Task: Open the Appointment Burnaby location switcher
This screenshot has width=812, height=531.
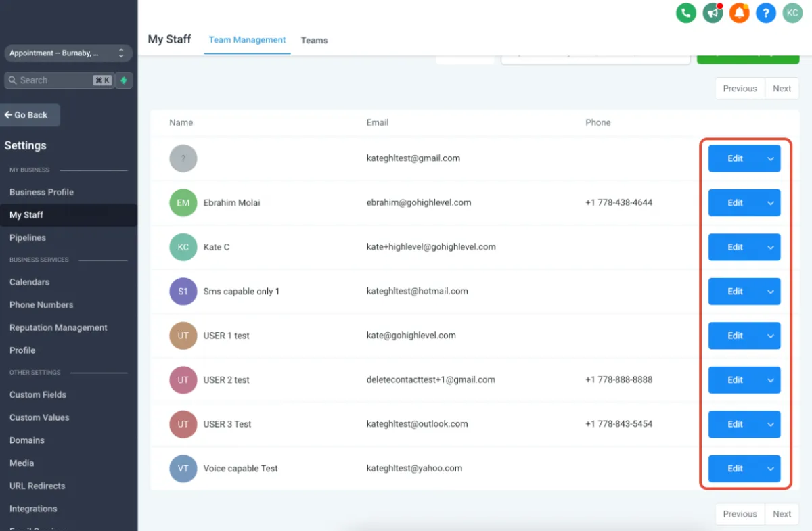Action: click(x=68, y=53)
